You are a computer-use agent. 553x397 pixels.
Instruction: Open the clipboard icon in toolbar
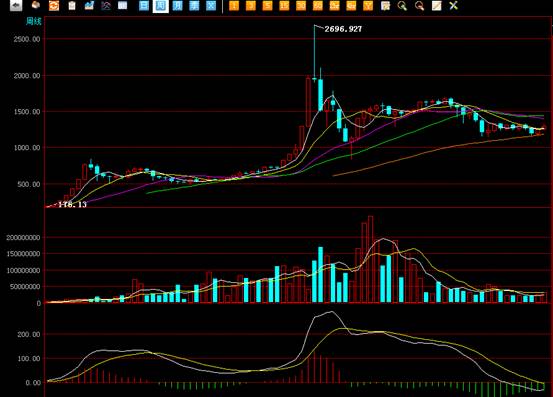(72, 5)
